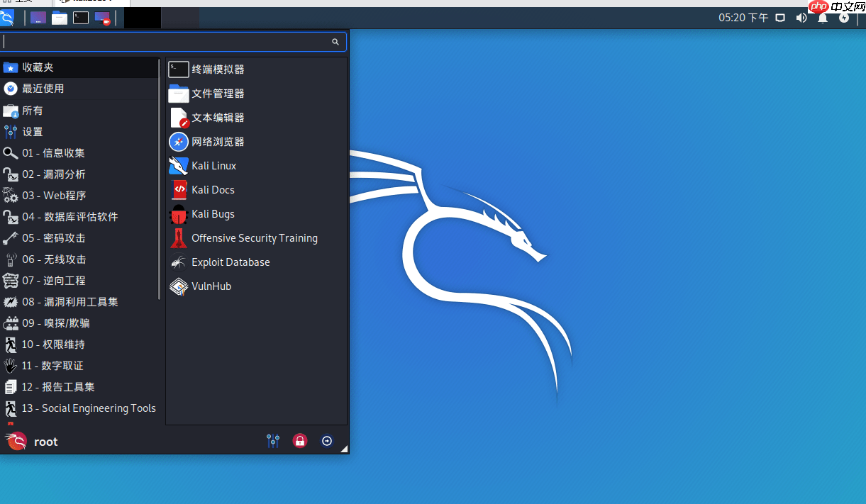The image size is (866, 504).
Task: Launch terminal from top panel launcher
Action: [x=81, y=18]
